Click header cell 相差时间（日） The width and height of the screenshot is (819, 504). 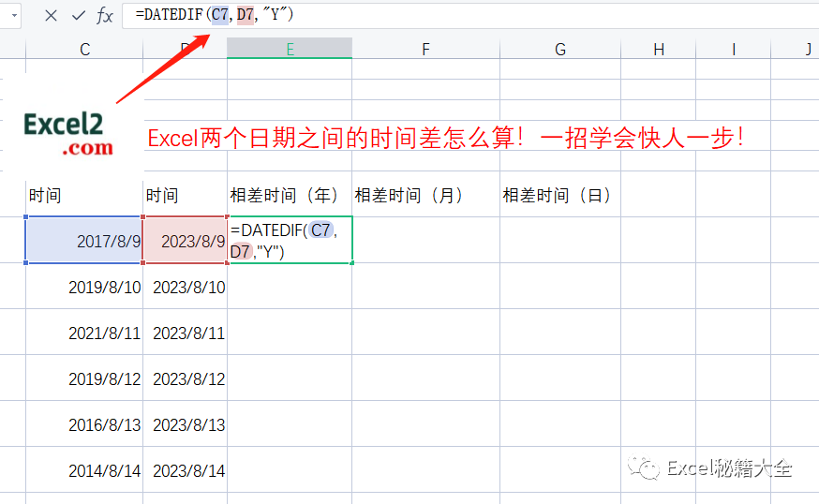(x=560, y=194)
